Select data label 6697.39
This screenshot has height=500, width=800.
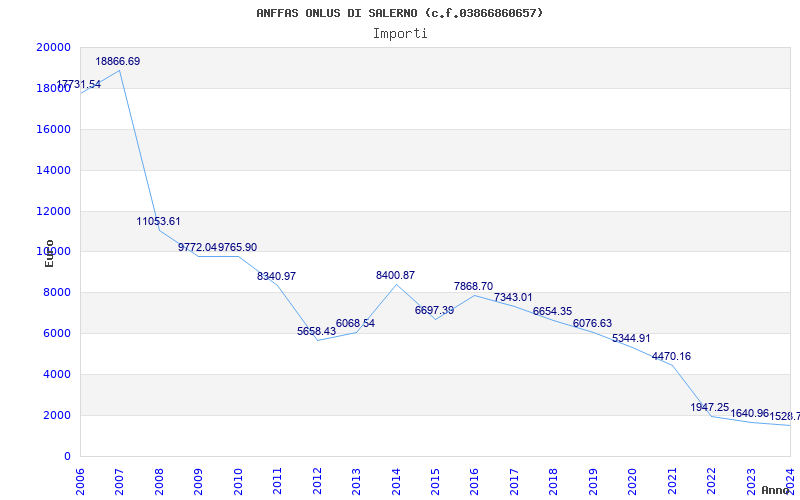coord(434,310)
